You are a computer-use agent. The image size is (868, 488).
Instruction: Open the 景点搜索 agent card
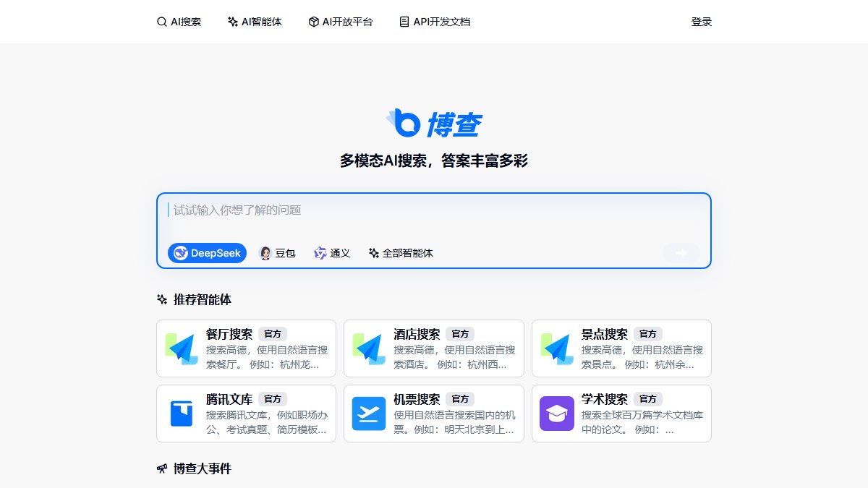pos(621,348)
